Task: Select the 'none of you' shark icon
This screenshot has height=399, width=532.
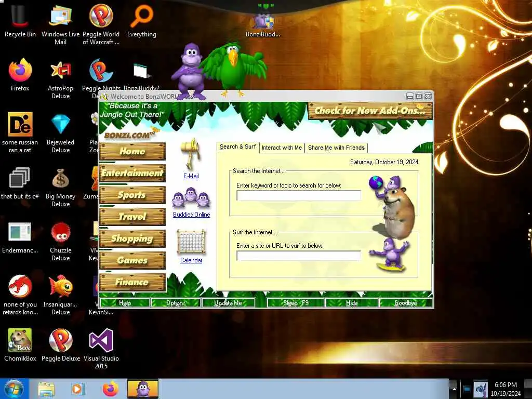Action: click(20, 295)
